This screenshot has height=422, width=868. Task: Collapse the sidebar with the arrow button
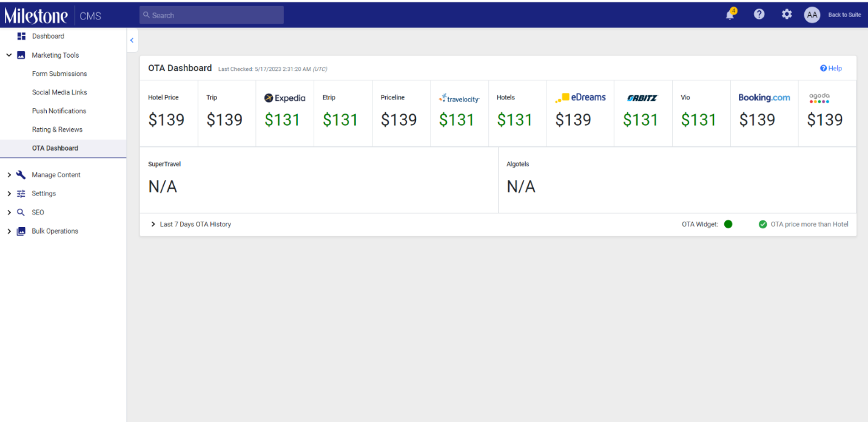(x=132, y=40)
